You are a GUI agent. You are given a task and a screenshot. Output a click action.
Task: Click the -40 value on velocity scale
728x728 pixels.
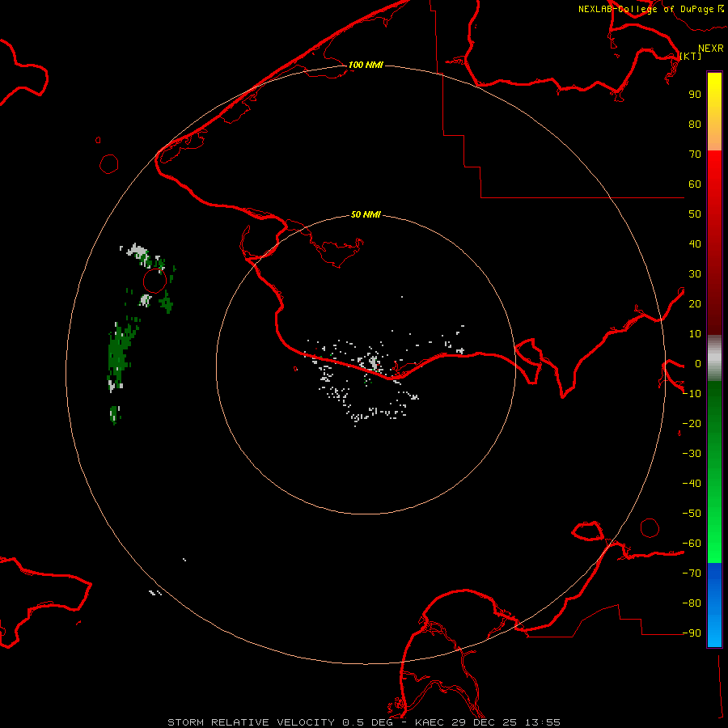click(x=692, y=484)
